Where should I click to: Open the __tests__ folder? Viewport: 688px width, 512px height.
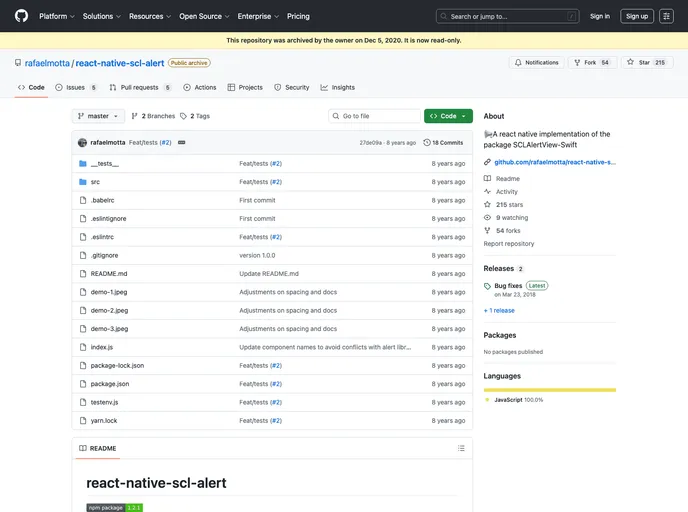(104, 164)
